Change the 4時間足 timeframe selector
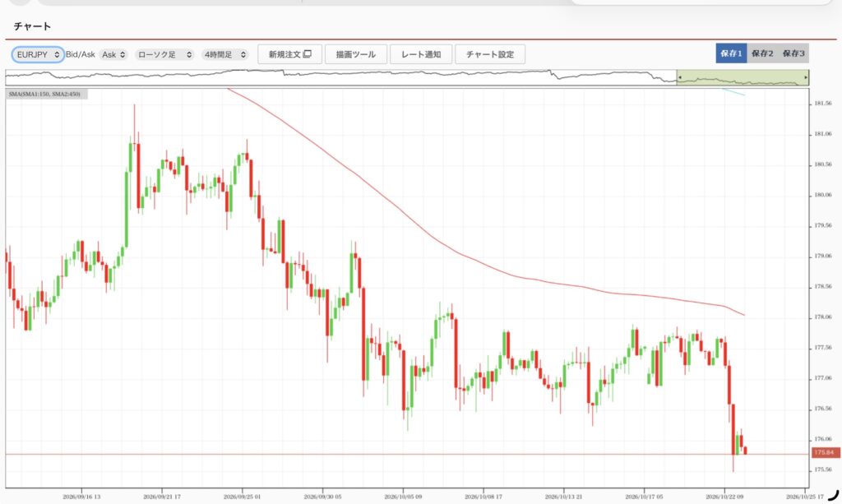 tap(225, 54)
